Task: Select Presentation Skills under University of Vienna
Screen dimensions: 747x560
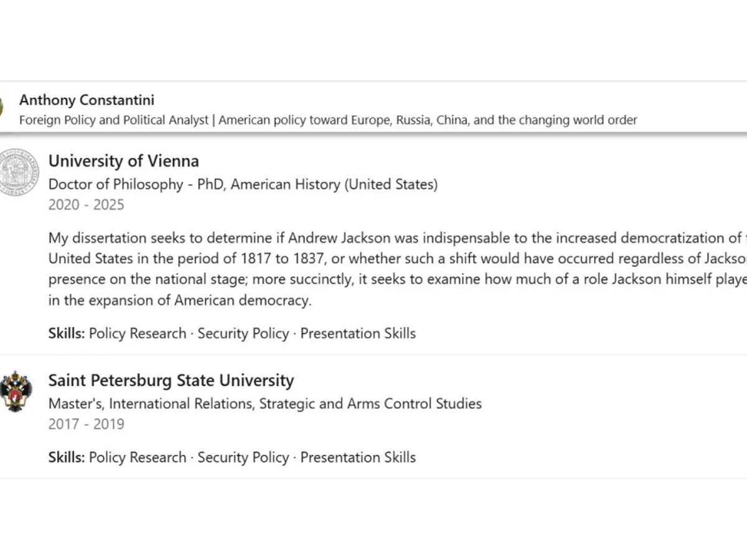Action: pyautogui.click(x=358, y=334)
